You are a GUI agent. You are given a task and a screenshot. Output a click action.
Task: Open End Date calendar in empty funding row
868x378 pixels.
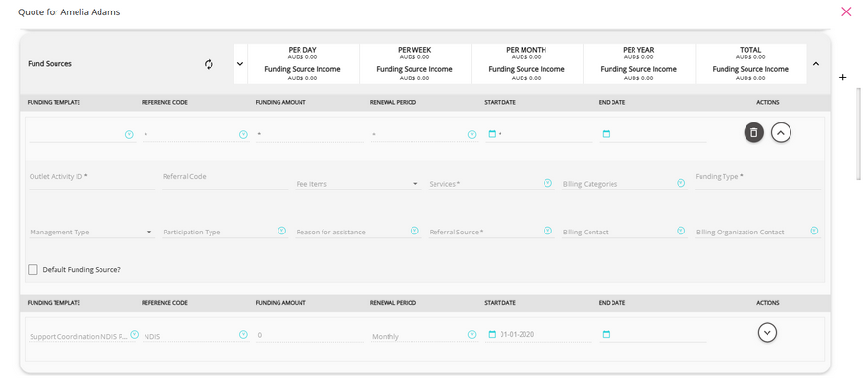[606, 134]
